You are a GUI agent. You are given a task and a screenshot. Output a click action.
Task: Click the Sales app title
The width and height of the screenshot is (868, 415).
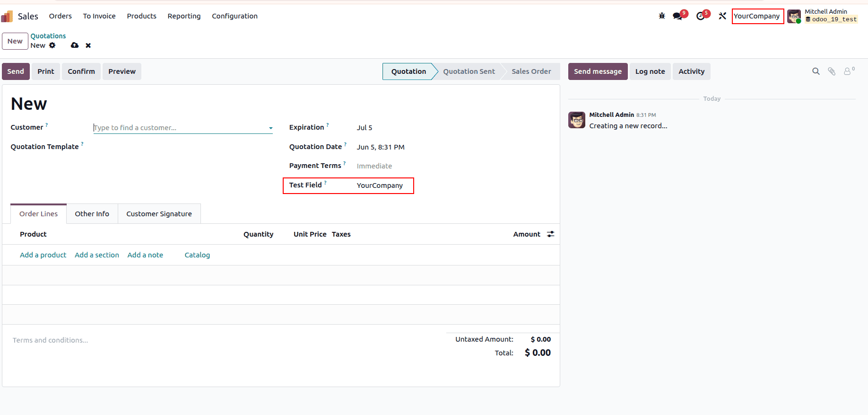point(28,16)
